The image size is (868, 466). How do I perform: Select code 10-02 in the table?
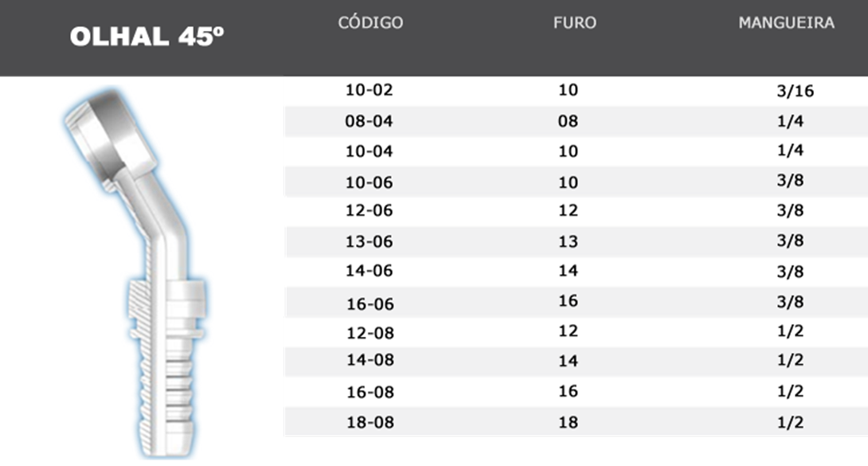(369, 91)
